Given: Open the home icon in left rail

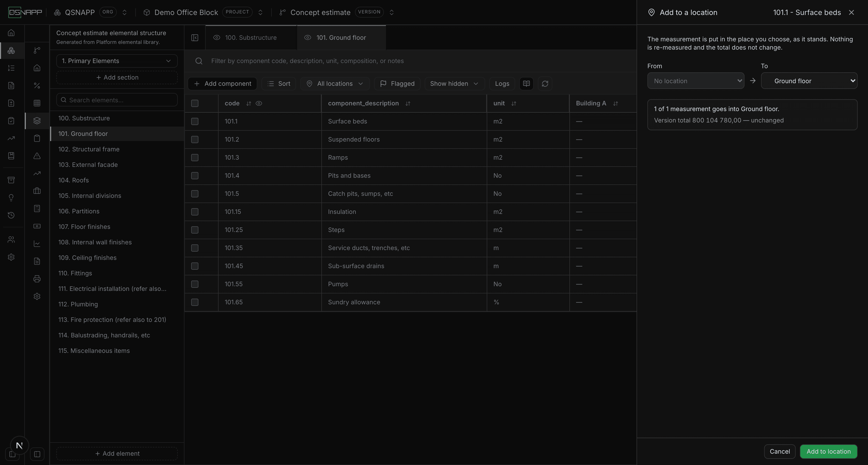Looking at the screenshot, I should (x=11, y=33).
